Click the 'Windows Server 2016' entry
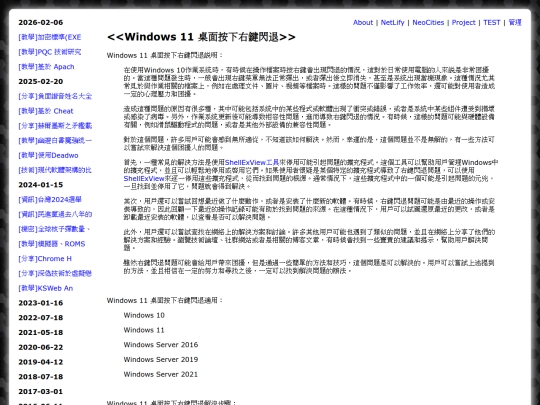Image resolution: width=540 pixels, height=405 pixels. click(161, 345)
